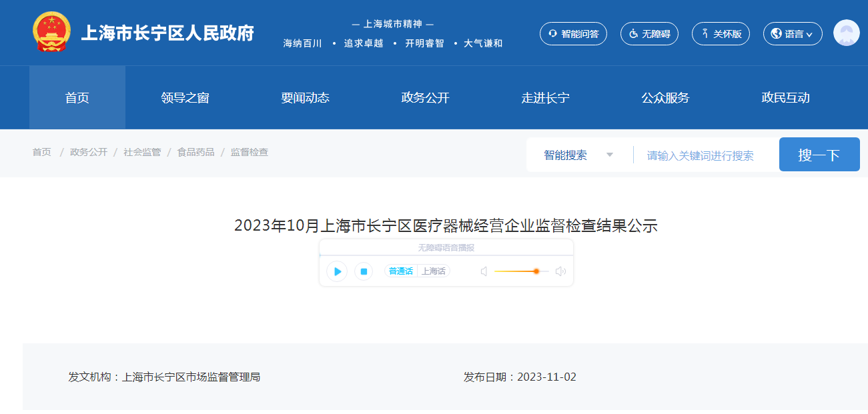The width and height of the screenshot is (868, 414).
Task: Open 走进长宁 navigation item
Action: tap(545, 97)
